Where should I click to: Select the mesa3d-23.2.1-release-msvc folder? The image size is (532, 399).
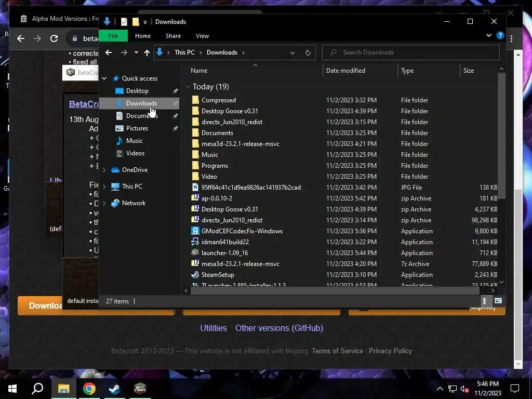pos(240,144)
